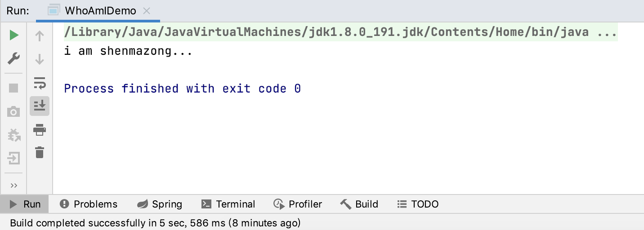Click the Exit icon in left toolbar
Screen dimensions: 644x230
(x=14, y=158)
